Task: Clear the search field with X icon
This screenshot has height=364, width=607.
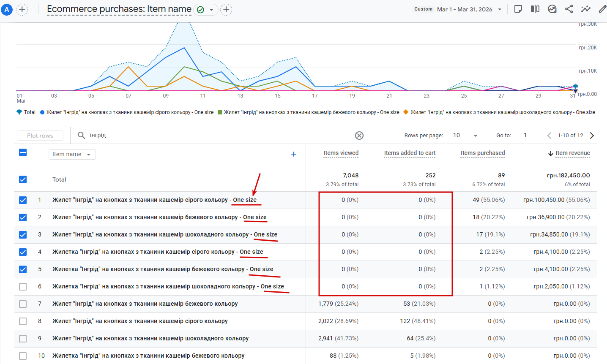Action: [359, 136]
